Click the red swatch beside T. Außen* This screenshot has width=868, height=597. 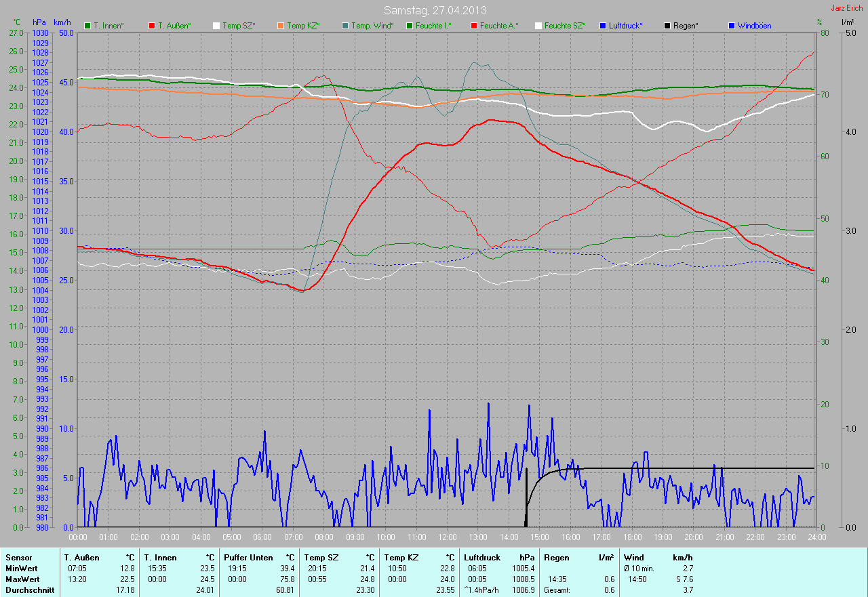(152, 26)
